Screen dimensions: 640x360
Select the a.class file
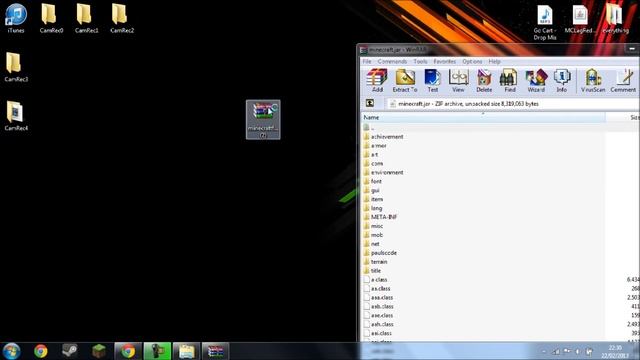click(375, 280)
